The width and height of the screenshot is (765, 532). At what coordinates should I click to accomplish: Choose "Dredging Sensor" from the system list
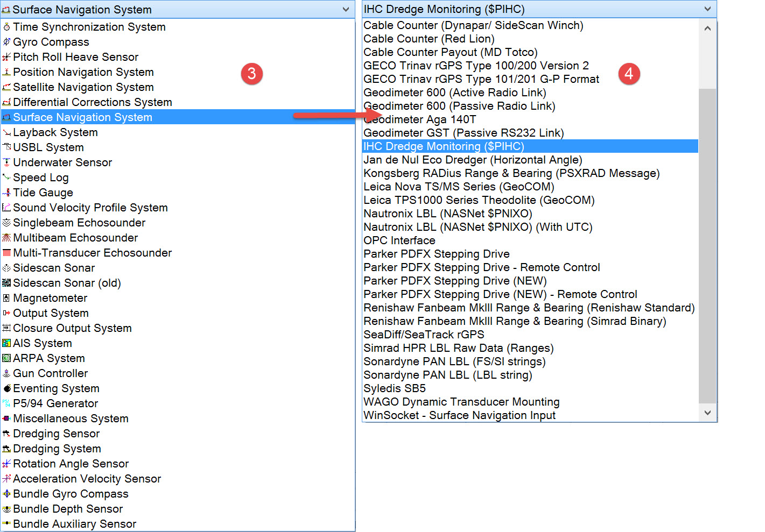click(57, 434)
